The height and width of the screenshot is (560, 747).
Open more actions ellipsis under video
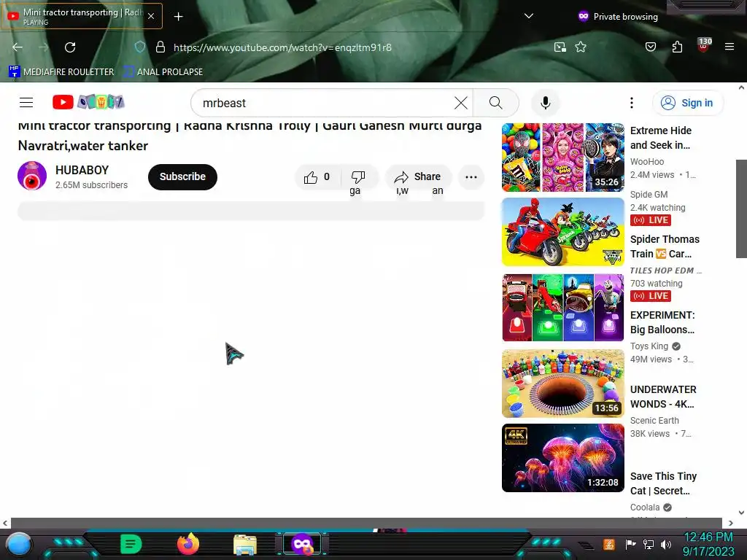(x=471, y=177)
